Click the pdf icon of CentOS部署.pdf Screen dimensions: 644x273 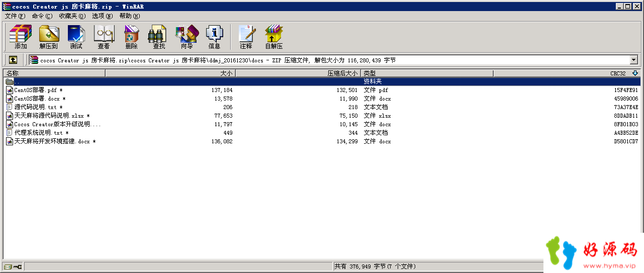(10, 90)
